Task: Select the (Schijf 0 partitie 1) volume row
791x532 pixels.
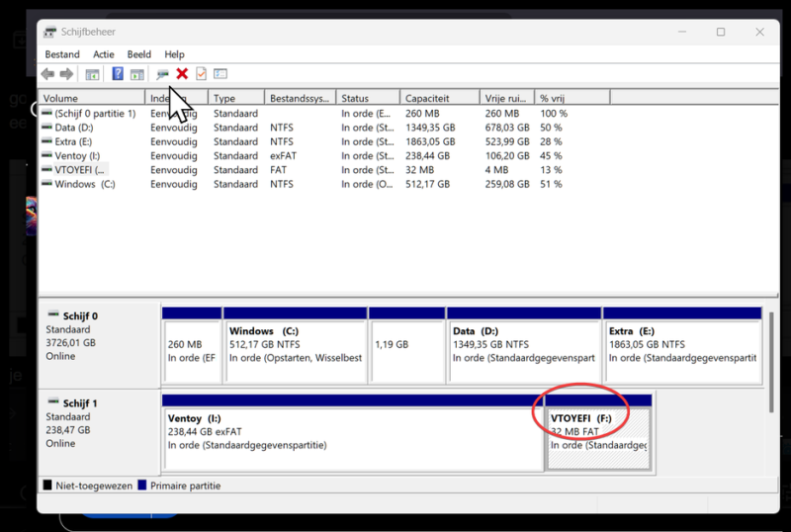Action: 305,113
